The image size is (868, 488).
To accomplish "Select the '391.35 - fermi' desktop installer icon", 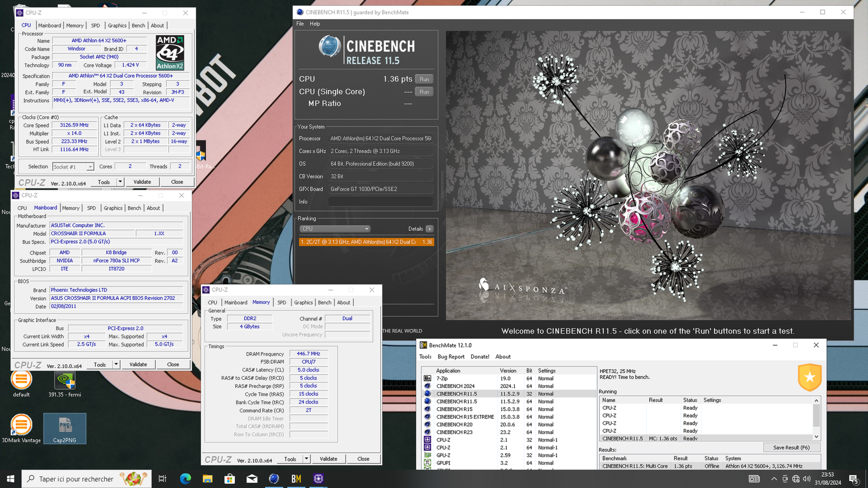I will pyautogui.click(x=65, y=384).
